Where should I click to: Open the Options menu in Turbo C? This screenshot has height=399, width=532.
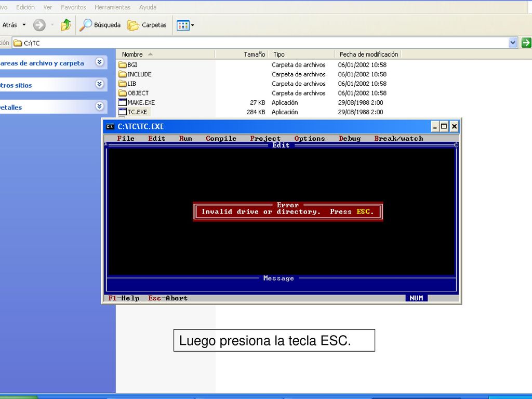[310, 138]
